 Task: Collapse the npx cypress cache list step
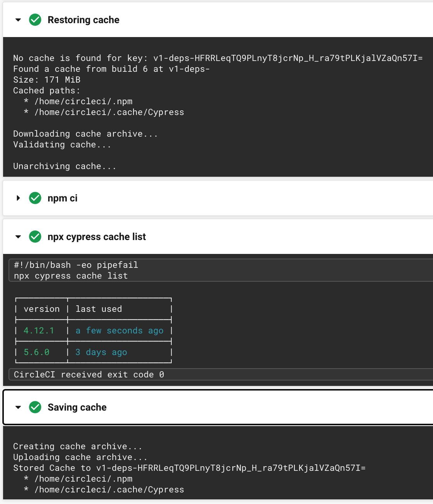tap(18, 237)
